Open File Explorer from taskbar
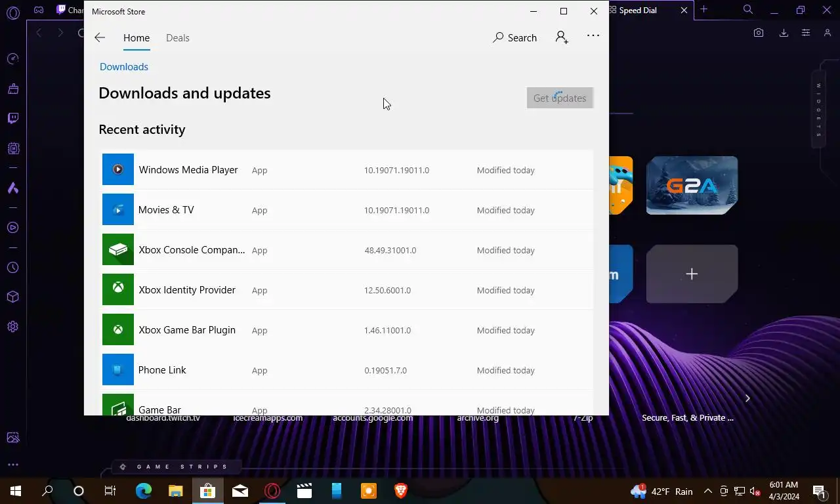Screen dimensions: 840x504 (175, 491)
